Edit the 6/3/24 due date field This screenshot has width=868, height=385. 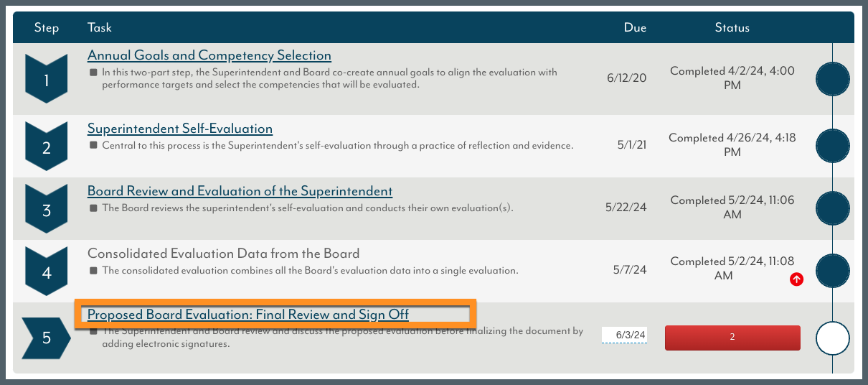tap(624, 335)
